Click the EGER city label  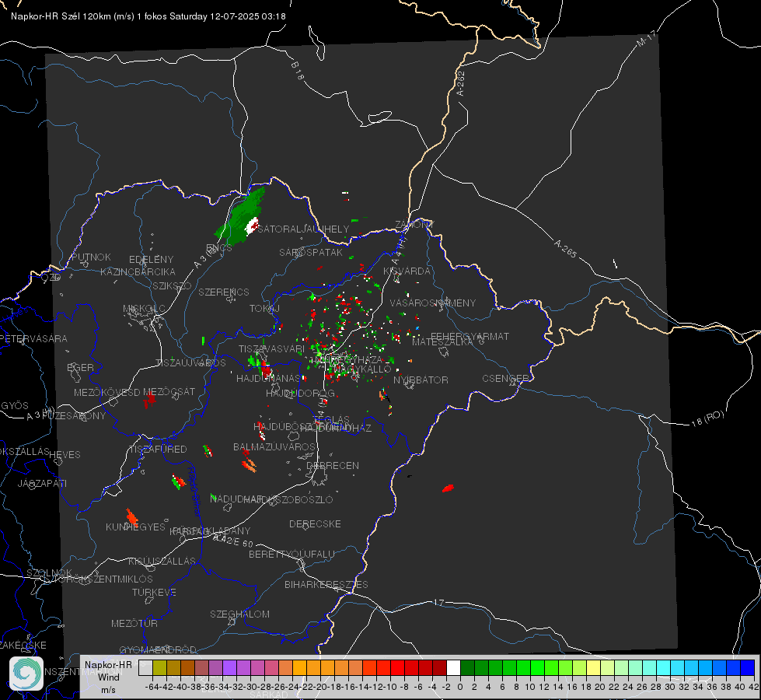tap(80, 367)
